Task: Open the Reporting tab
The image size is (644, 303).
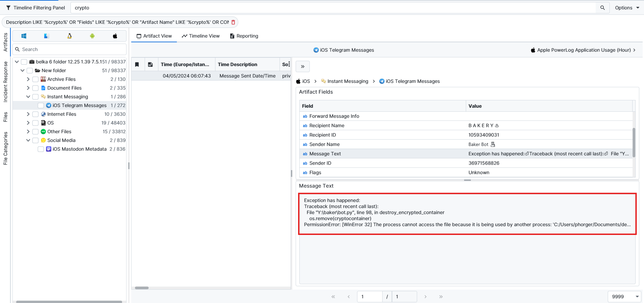Action: point(244,36)
